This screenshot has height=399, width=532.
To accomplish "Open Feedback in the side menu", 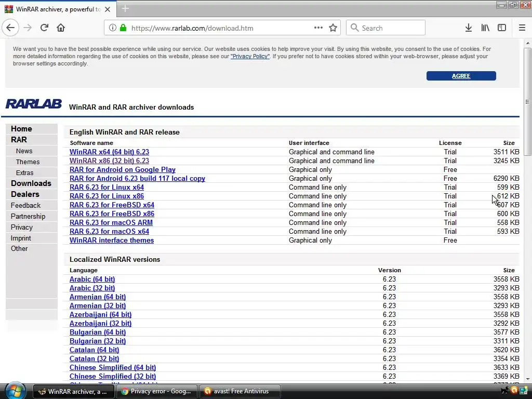I will [25, 205].
